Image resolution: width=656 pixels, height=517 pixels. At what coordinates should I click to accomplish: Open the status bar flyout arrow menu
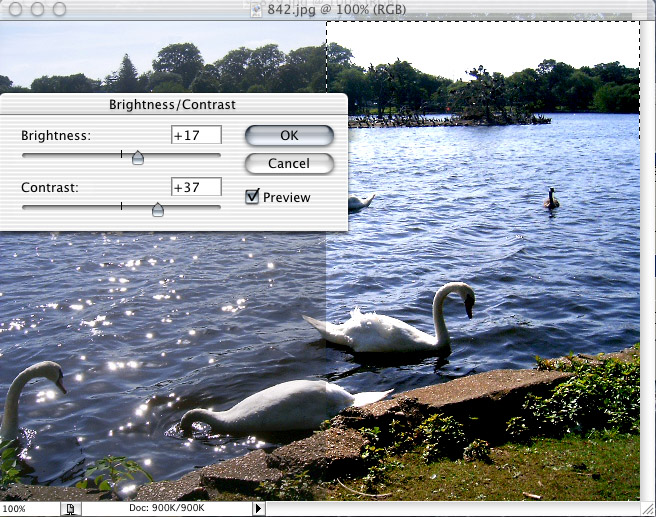coord(258,509)
